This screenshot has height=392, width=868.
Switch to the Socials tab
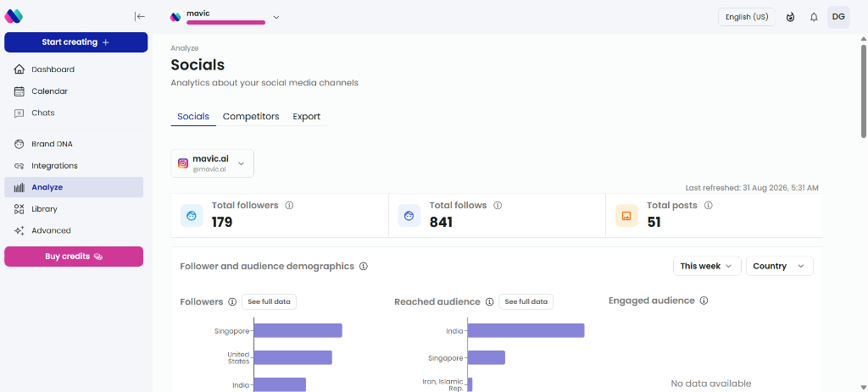(x=193, y=117)
